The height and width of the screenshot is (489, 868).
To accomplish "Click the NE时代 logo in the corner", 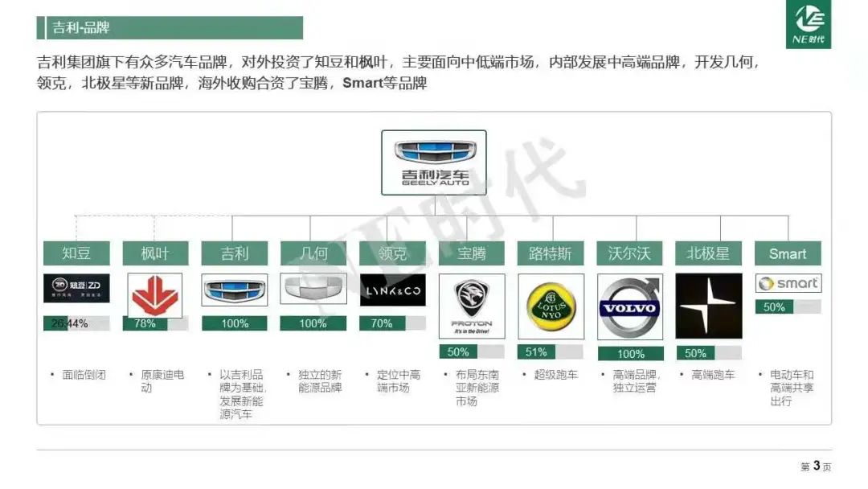I will coord(809,24).
